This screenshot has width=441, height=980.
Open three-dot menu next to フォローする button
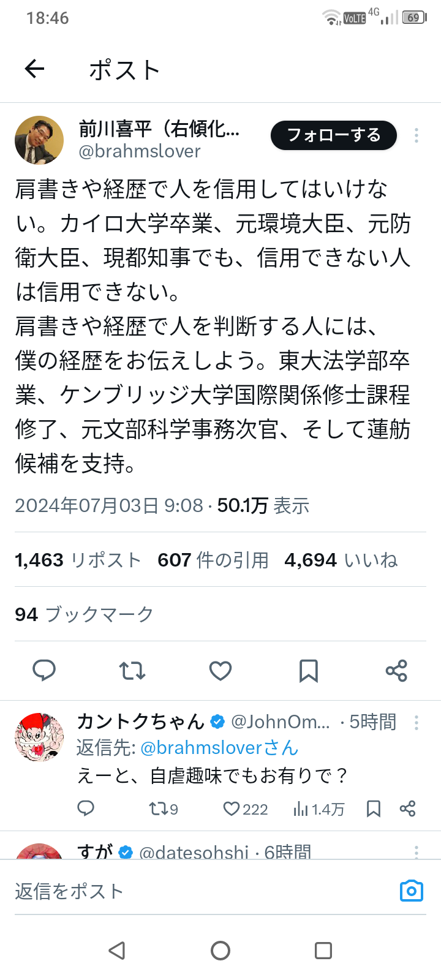tap(417, 135)
